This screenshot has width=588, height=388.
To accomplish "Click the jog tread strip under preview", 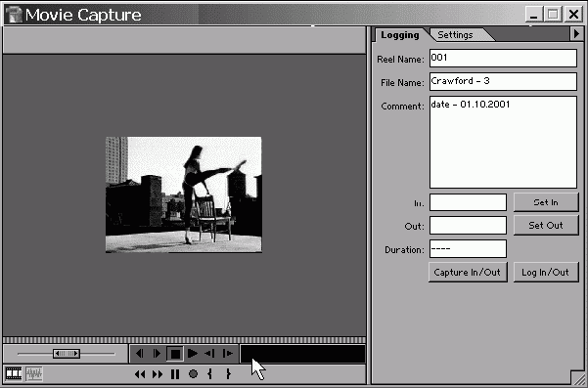I will click(184, 340).
